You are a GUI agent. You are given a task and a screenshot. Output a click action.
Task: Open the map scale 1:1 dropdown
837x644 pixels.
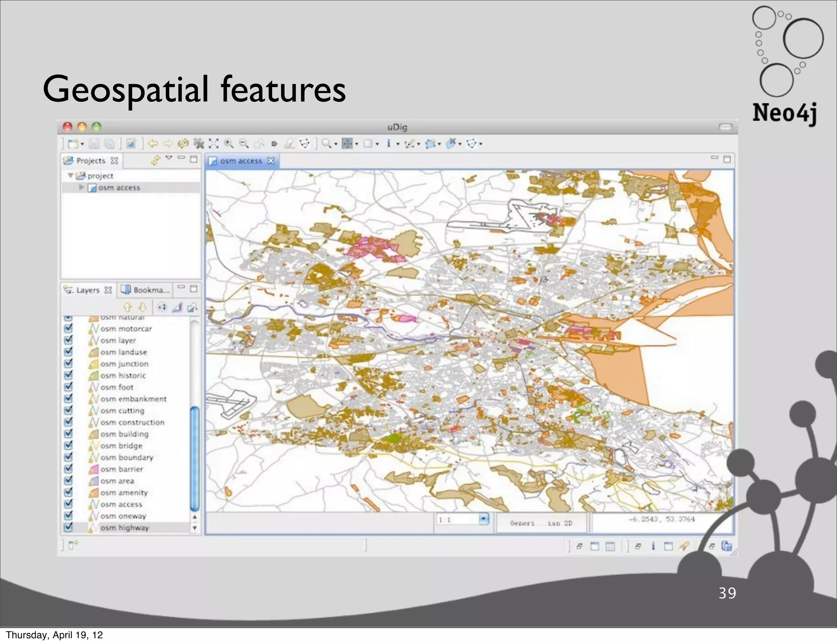coord(483,519)
